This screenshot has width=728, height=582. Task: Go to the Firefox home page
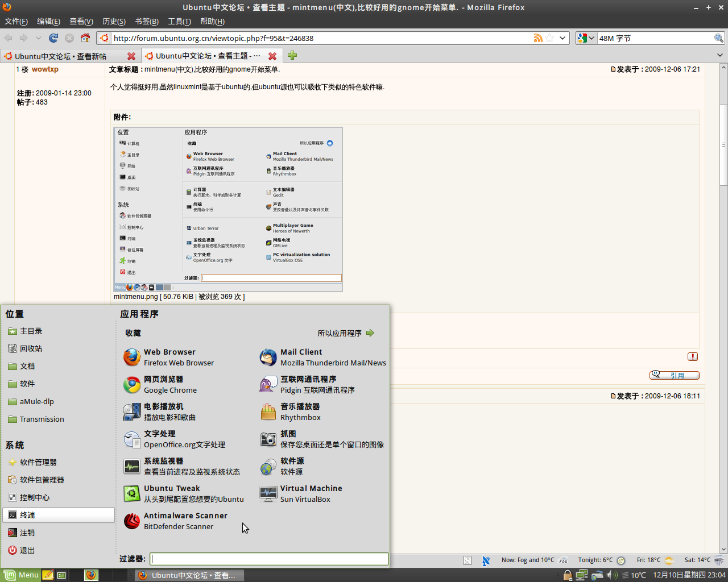(85, 38)
